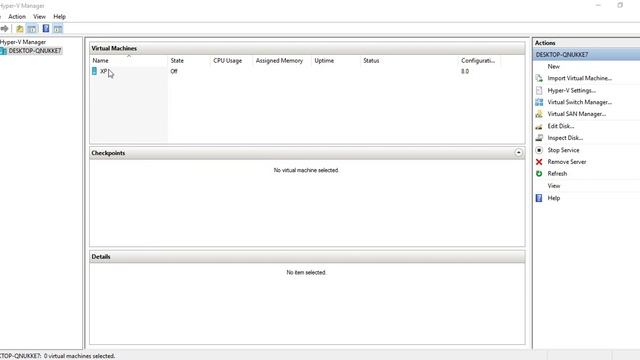Click the Virtual Switch Manager icon

click(539, 102)
